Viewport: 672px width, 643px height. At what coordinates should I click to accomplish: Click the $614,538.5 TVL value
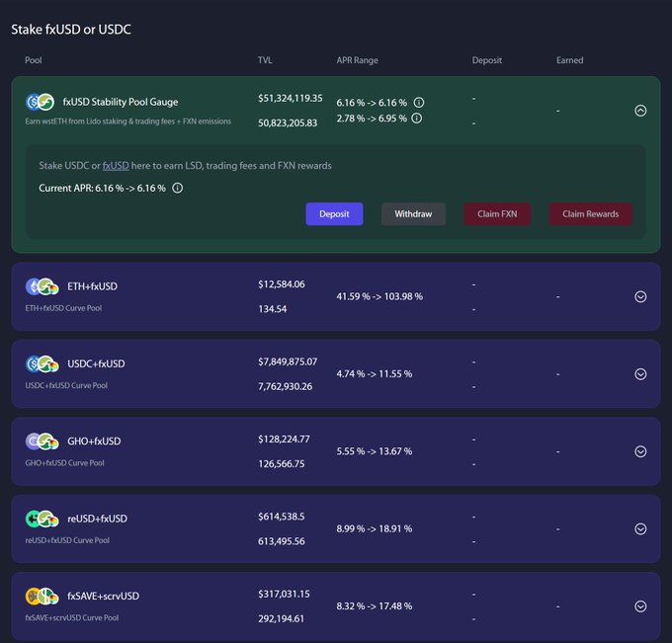(281, 517)
